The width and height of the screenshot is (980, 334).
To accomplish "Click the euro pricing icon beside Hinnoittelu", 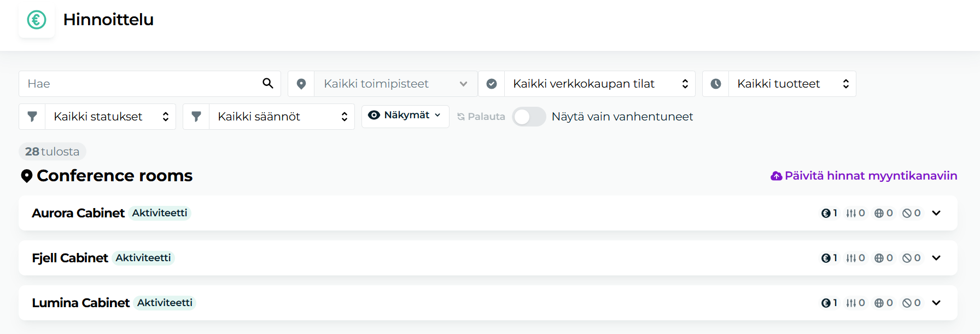I will click(37, 20).
